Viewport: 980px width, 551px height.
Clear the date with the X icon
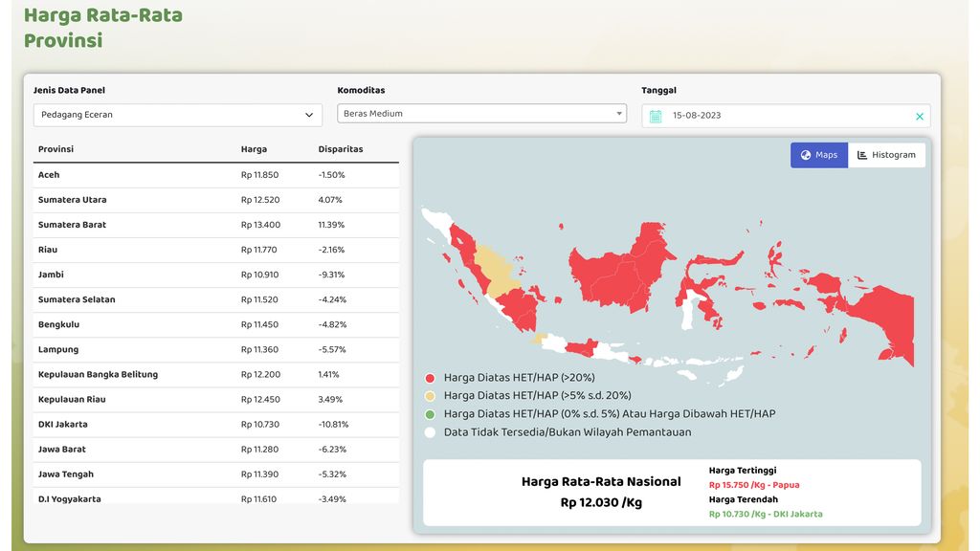click(x=920, y=116)
